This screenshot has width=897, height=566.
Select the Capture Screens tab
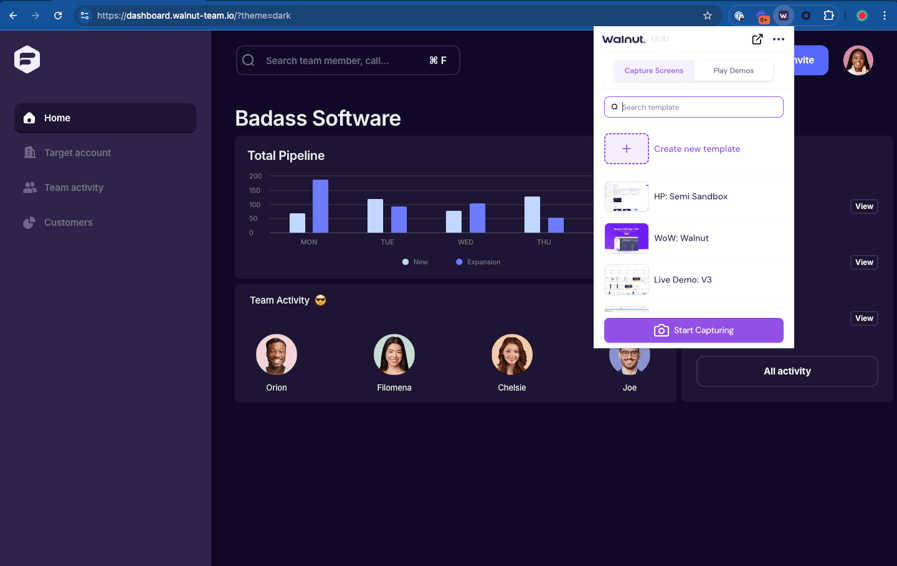654,70
